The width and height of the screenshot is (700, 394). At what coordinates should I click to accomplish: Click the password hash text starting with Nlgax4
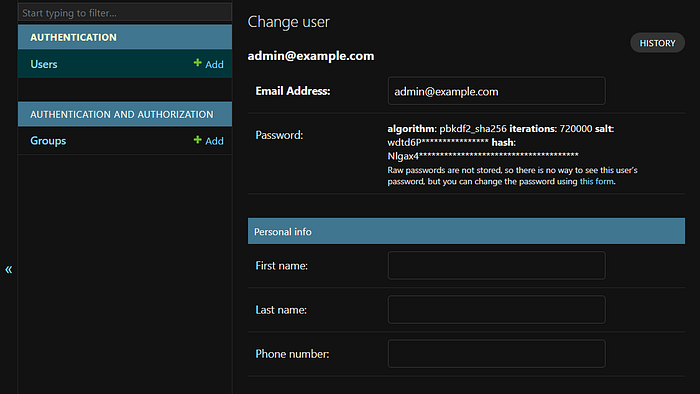click(483, 156)
